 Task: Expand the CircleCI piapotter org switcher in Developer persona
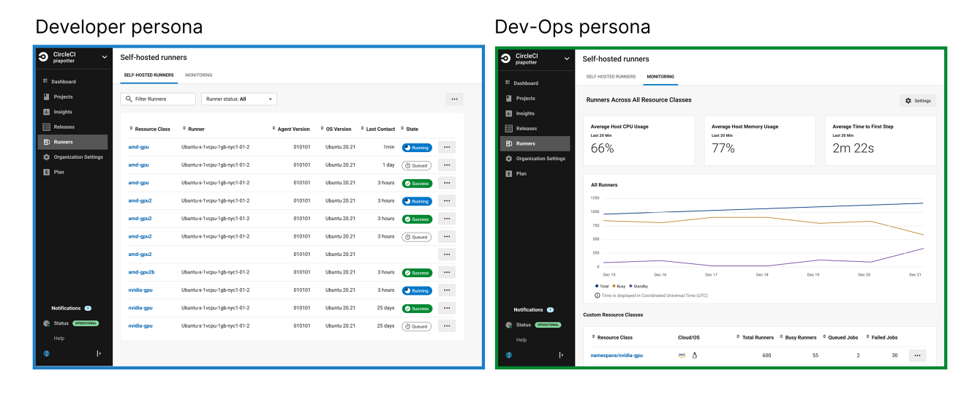coord(105,57)
